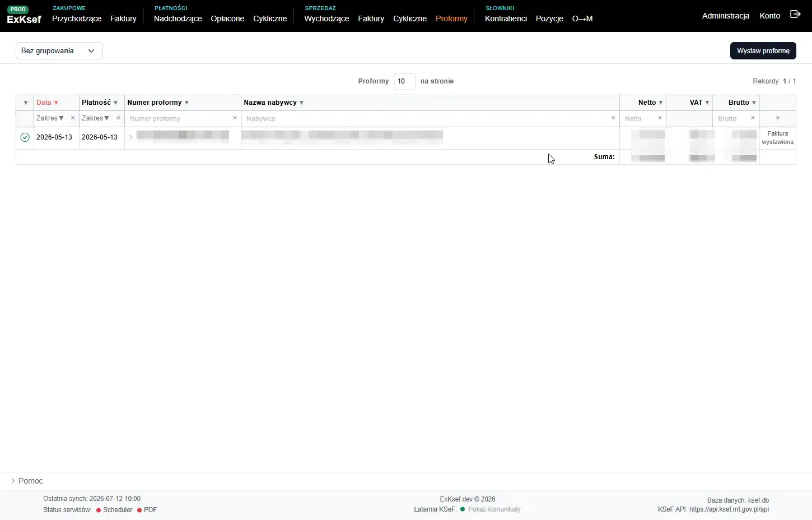Open the Data Zakres range filter
The width and height of the screenshot is (812, 520).
(x=50, y=118)
